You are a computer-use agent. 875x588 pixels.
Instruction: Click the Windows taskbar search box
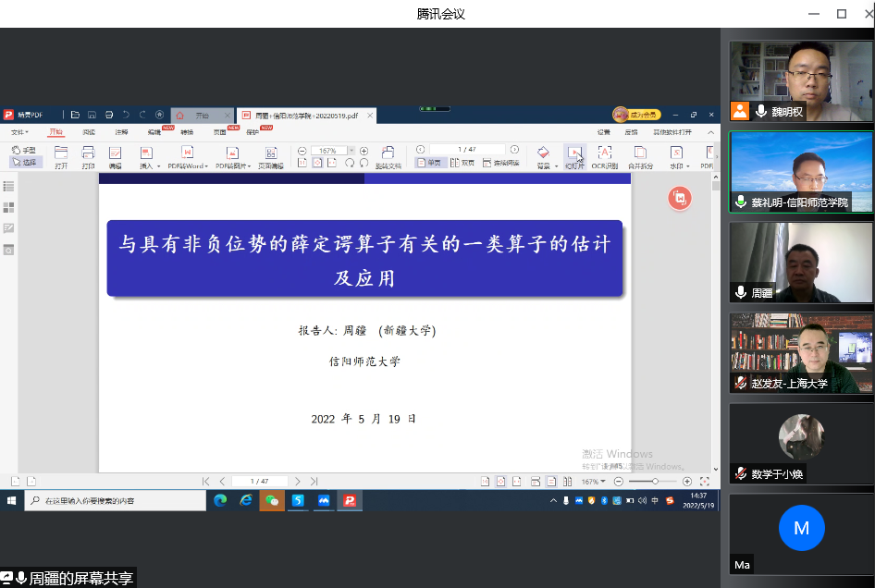[115, 500]
